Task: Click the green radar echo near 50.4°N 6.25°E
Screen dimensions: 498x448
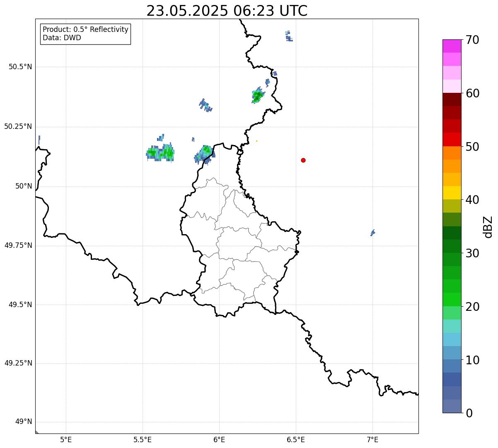Action: tap(258, 96)
